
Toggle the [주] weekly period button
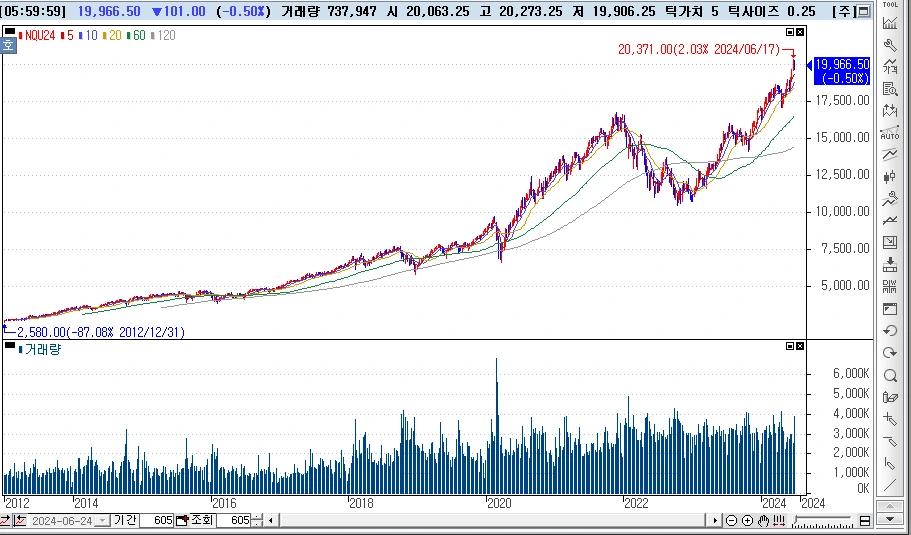point(844,11)
